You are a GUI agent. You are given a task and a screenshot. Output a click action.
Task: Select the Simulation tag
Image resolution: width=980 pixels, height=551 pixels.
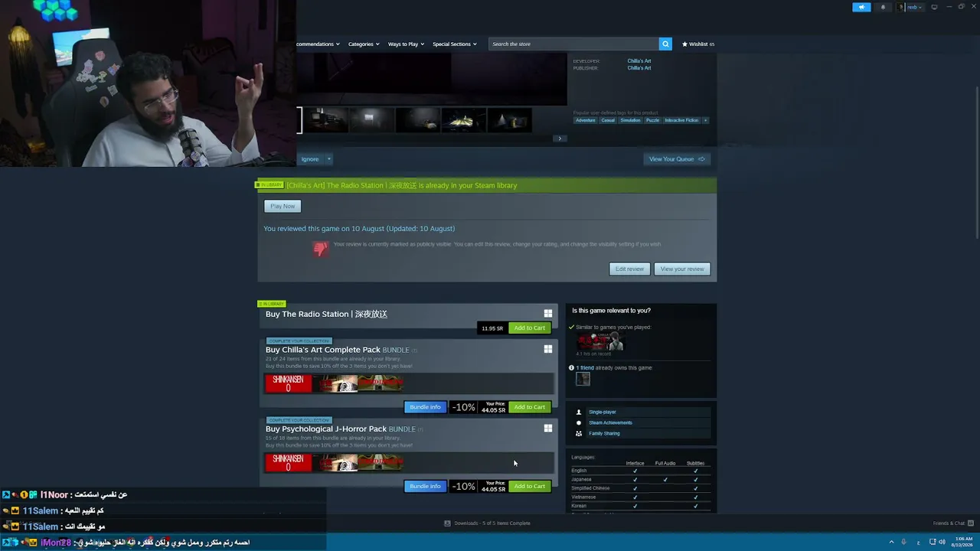pos(631,120)
